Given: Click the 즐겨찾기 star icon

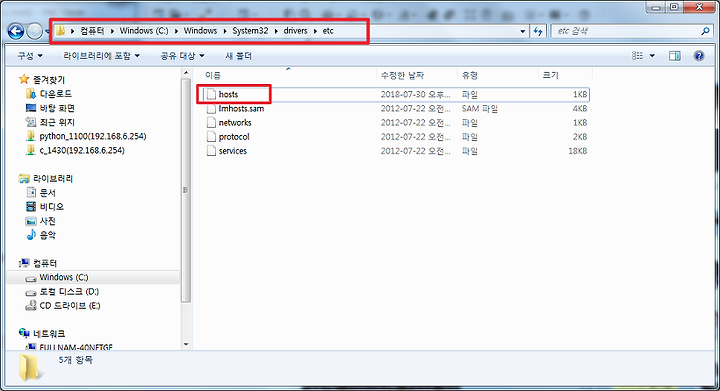Looking at the screenshot, I should pyautogui.click(x=24, y=79).
